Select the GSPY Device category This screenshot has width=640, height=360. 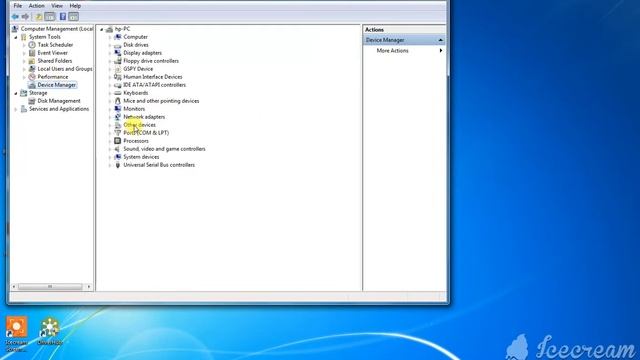138,69
